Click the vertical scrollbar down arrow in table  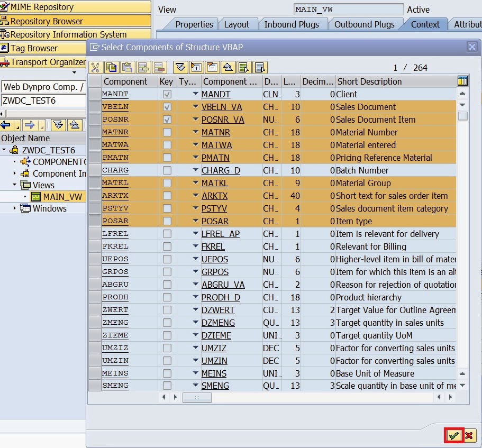point(462,386)
